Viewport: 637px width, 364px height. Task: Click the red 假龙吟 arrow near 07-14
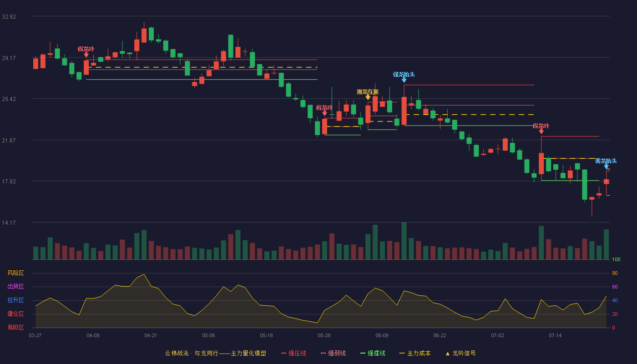pyautogui.click(x=541, y=131)
